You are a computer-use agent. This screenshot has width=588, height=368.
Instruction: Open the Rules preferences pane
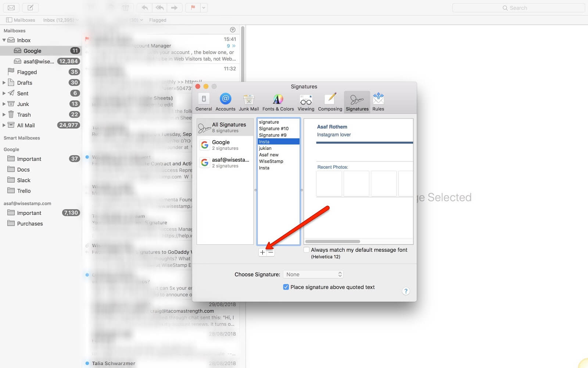[x=378, y=102]
